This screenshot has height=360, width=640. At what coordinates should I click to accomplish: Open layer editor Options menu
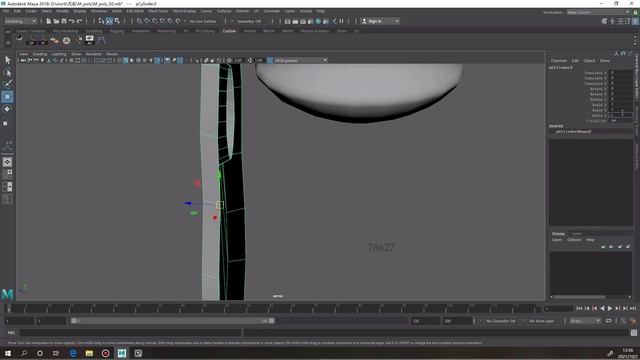[x=574, y=240]
